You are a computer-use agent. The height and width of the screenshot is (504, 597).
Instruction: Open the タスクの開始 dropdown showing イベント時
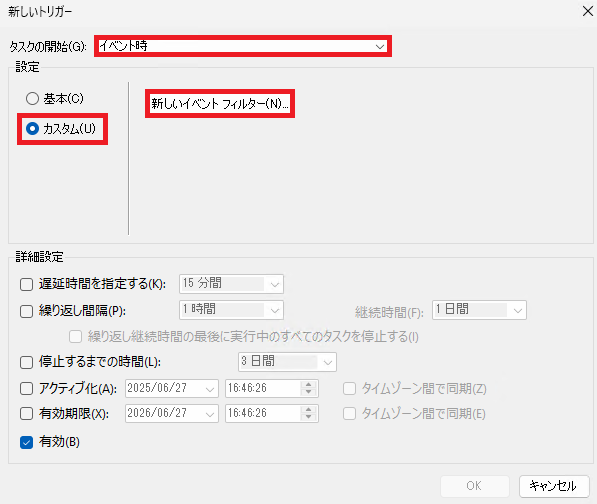click(x=243, y=46)
